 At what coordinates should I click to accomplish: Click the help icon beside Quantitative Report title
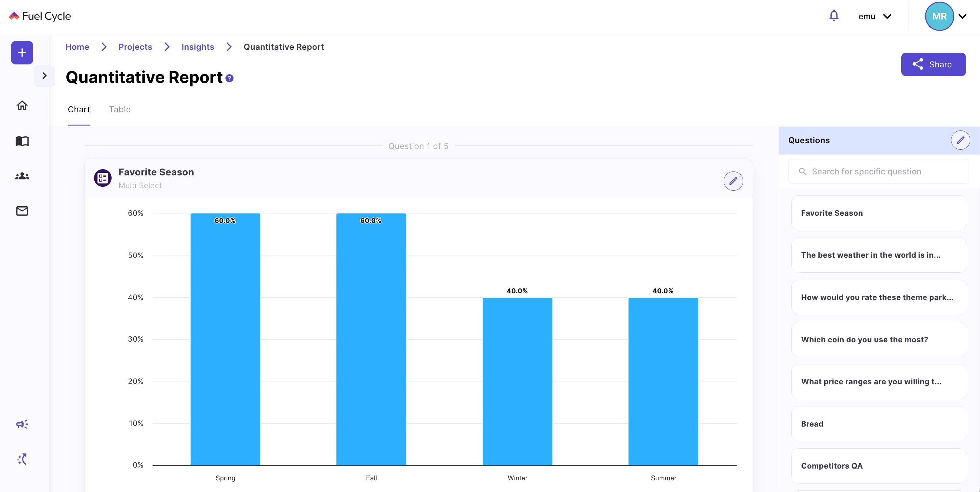pos(229,78)
